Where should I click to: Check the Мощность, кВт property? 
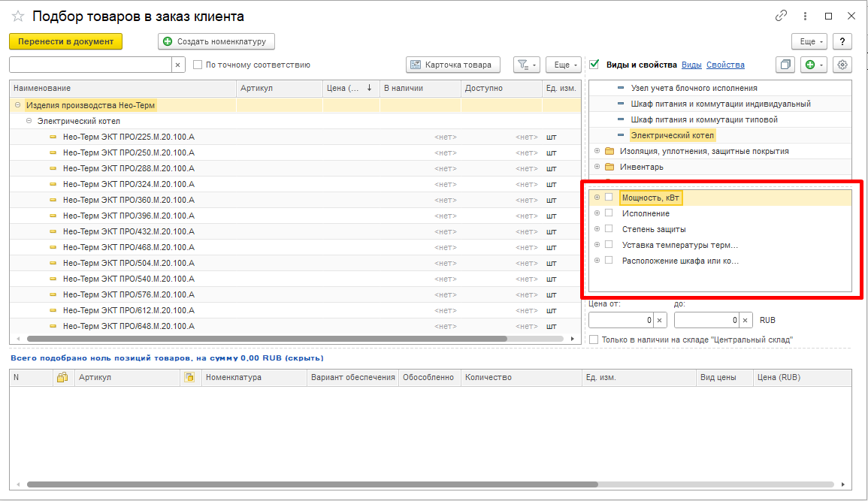[x=609, y=198]
